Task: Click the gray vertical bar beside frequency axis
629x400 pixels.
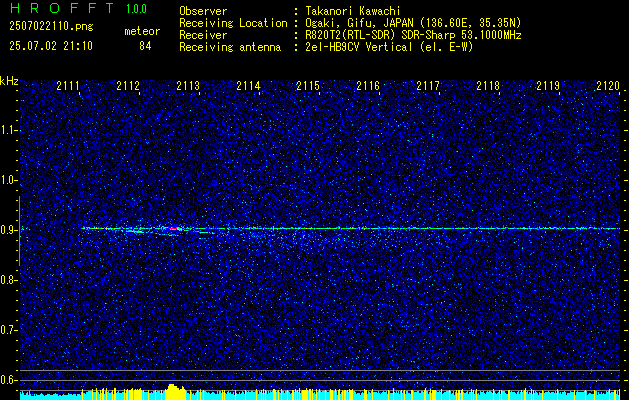Action: click(x=19, y=231)
